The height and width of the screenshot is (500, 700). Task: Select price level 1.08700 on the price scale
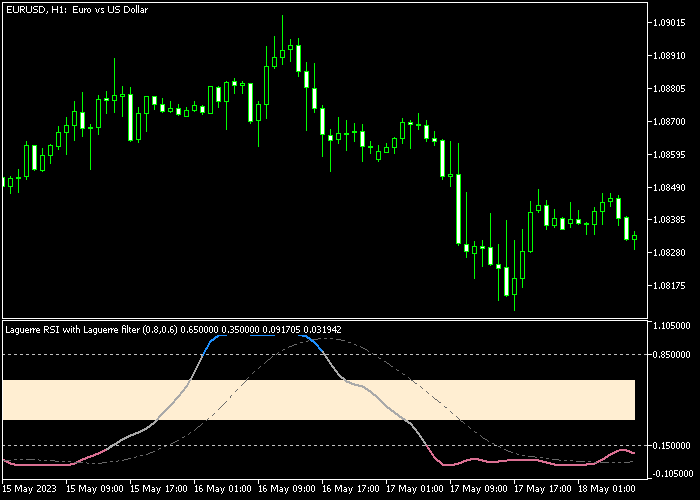(x=669, y=121)
